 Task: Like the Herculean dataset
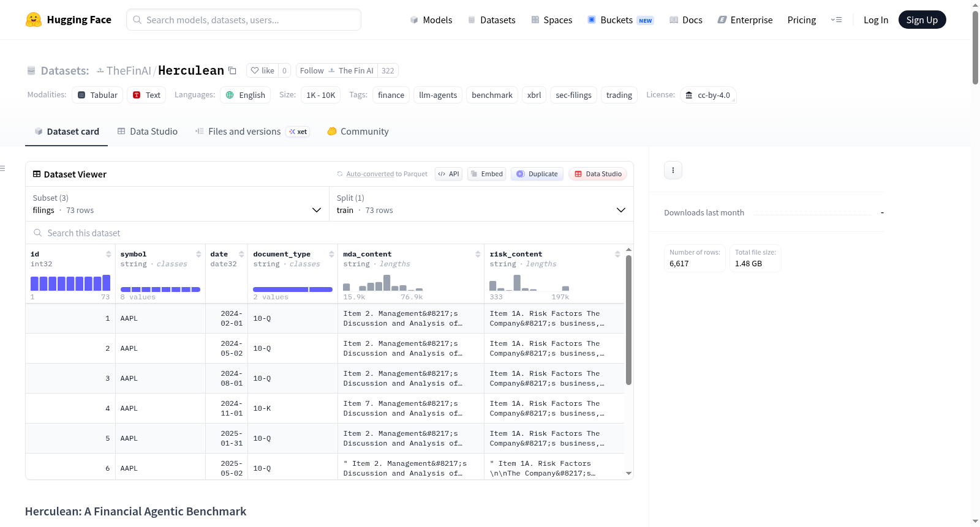tap(262, 70)
